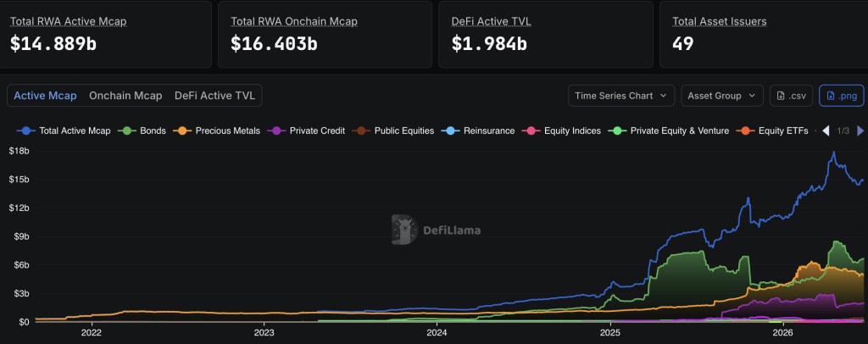Click the Total RWA Onchain Mcap label

point(294,21)
